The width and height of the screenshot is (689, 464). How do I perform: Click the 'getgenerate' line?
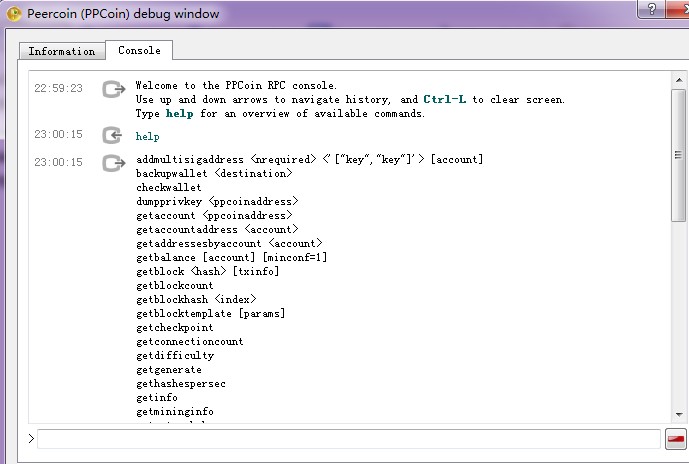pos(169,370)
